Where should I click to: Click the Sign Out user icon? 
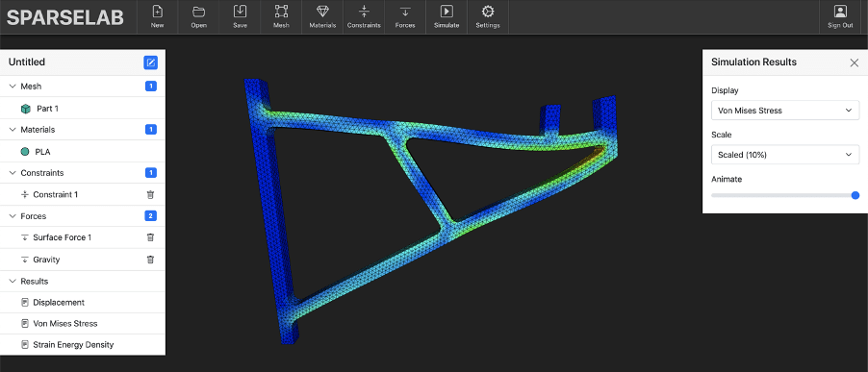click(x=840, y=12)
